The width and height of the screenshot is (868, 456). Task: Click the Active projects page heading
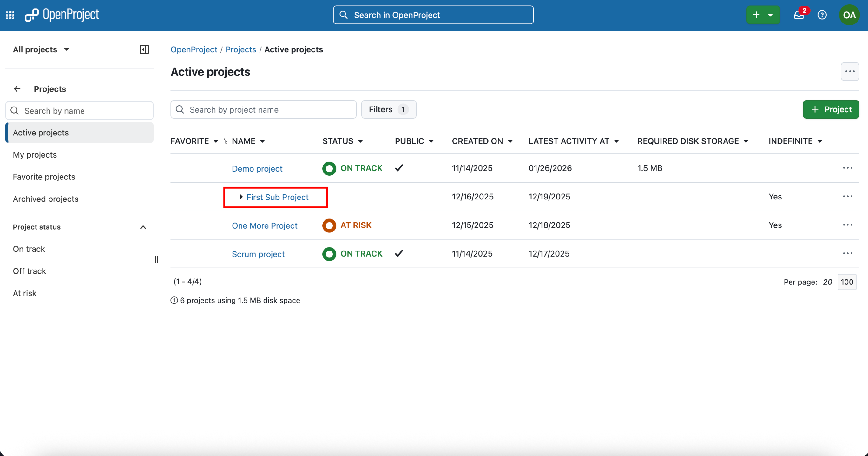tap(210, 72)
